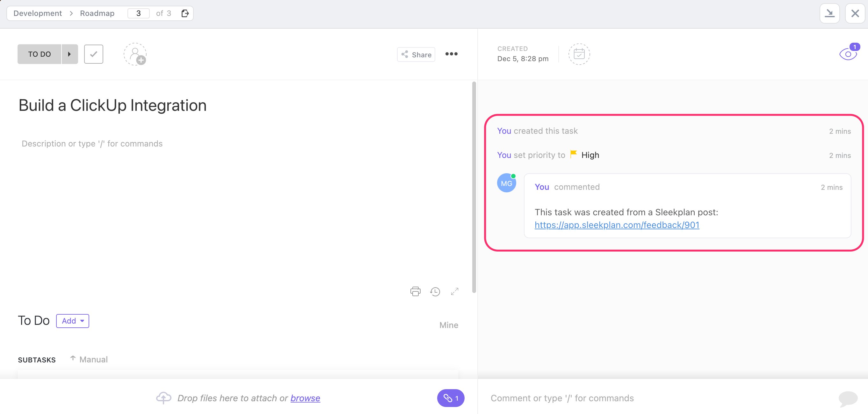This screenshot has width=868, height=414.
Task: Open the TO DO status dropdown
Action: coord(40,54)
